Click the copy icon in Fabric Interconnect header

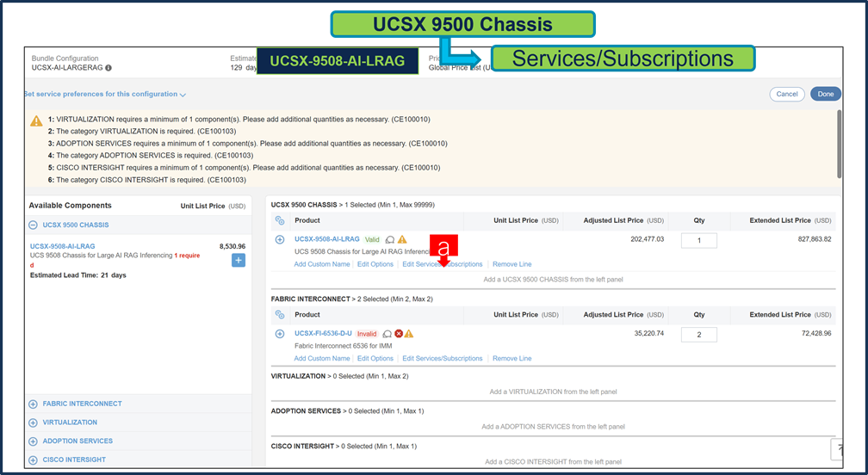coord(280,315)
